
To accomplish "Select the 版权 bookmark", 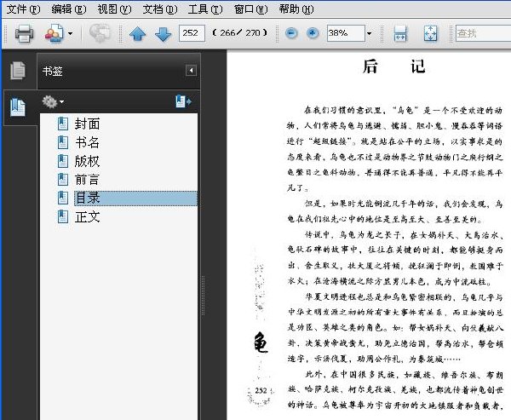I will pyautogui.click(x=87, y=161).
